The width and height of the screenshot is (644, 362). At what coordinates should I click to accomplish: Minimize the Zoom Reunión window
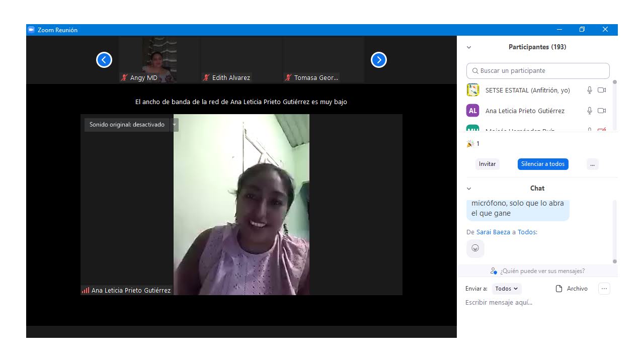coord(559,30)
